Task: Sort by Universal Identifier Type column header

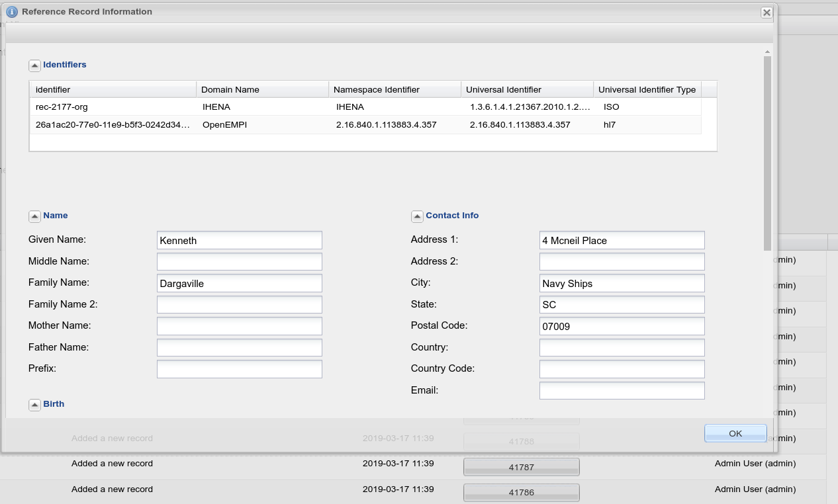Action: (x=647, y=89)
